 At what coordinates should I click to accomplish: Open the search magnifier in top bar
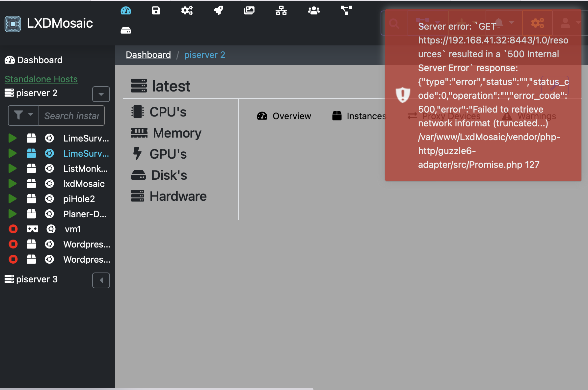[x=394, y=23]
